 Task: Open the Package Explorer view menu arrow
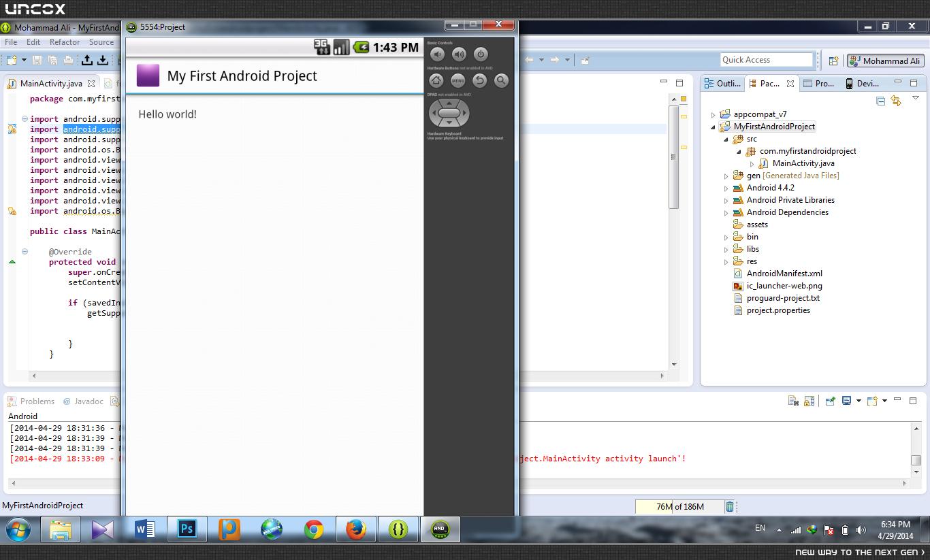pos(915,99)
